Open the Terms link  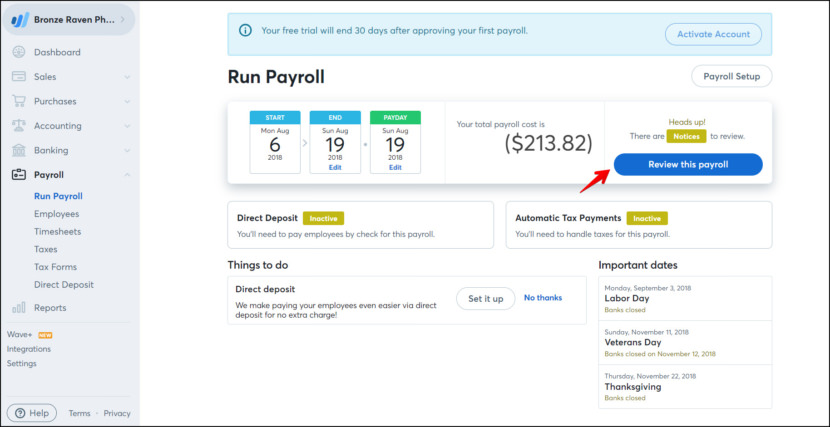(79, 413)
